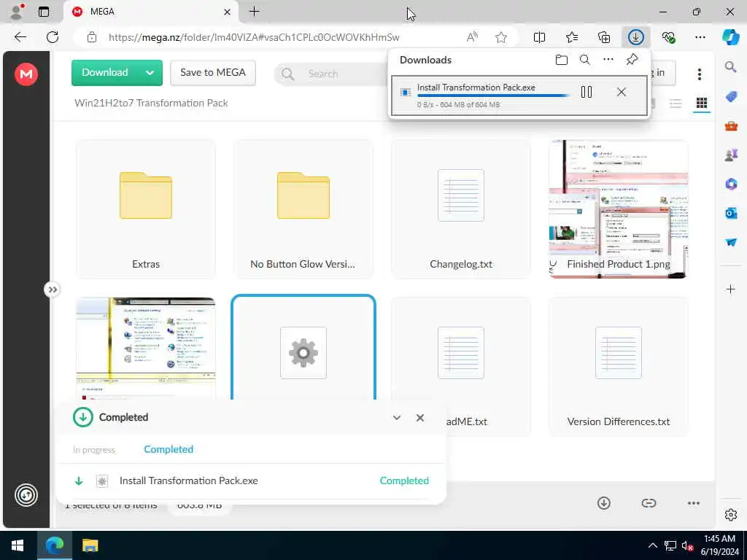Open Collections icon

603,37
